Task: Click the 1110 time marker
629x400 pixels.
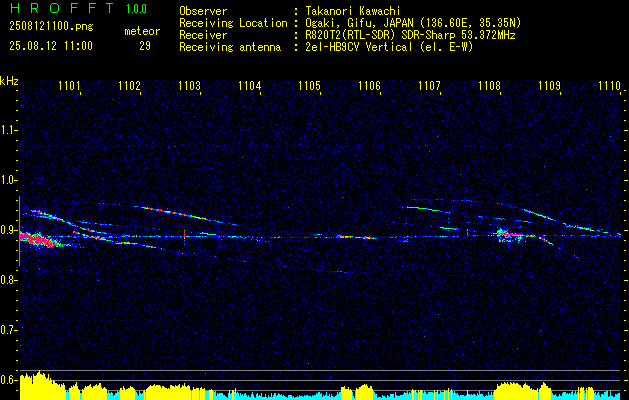Action: pos(609,86)
